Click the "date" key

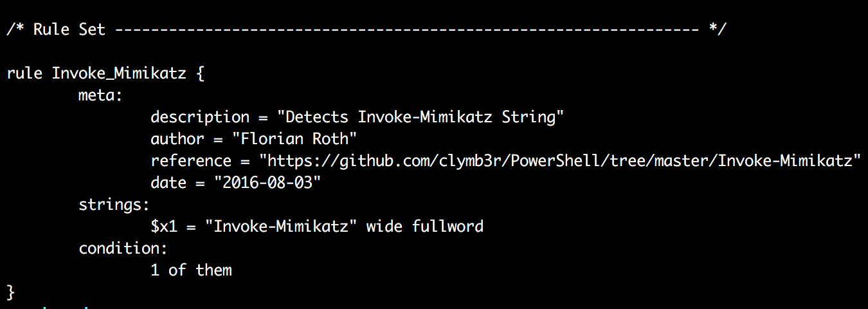click(168, 183)
